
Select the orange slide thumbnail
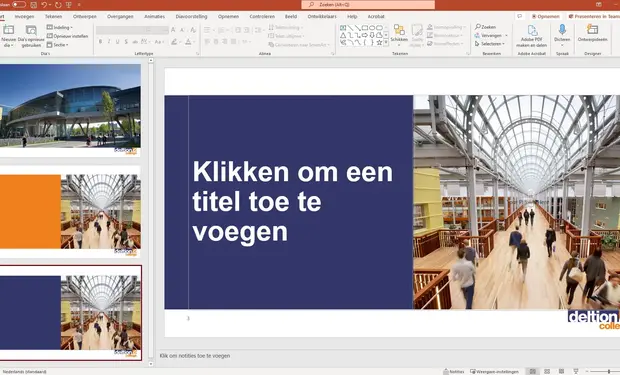click(70, 212)
